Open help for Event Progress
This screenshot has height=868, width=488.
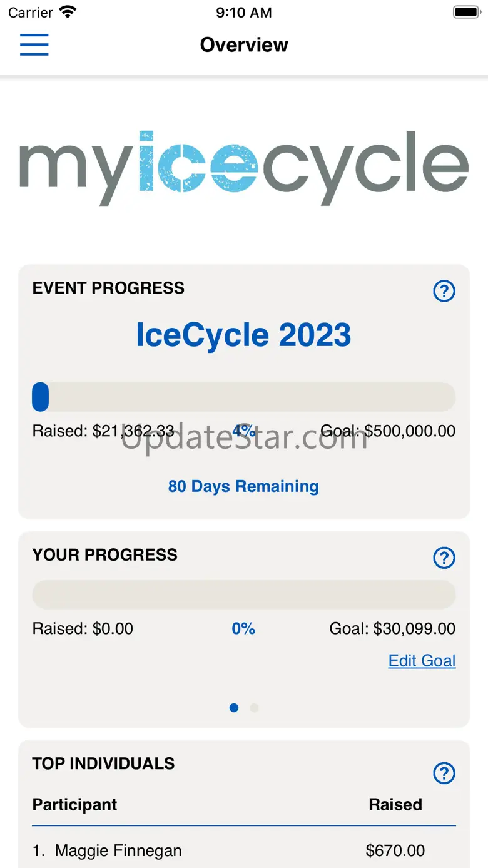pyautogui.click(x=444, y=291)
